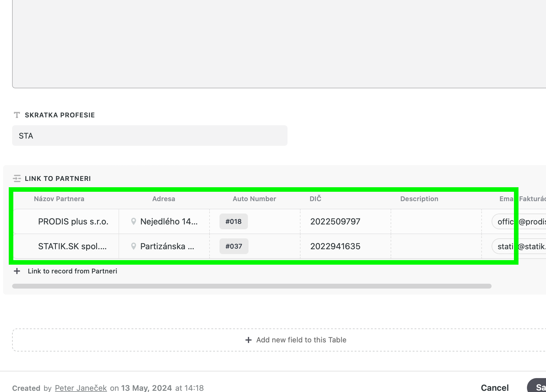Click the email pill in the STATIK.SK row

pyautogui.click(x=519, y=246)
